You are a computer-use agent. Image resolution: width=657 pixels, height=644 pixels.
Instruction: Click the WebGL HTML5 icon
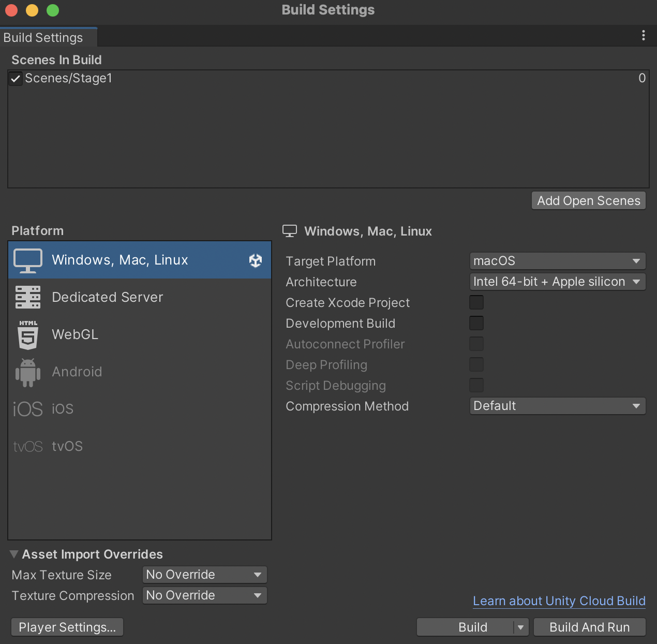[28, 334]
